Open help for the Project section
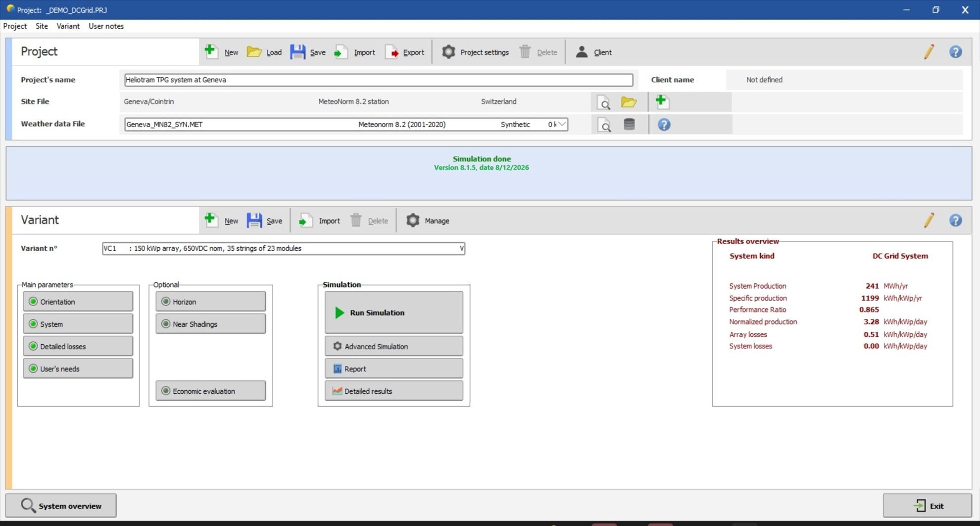Image resolution: width=980 pixels, height=526 pixels. coord(956,52)
